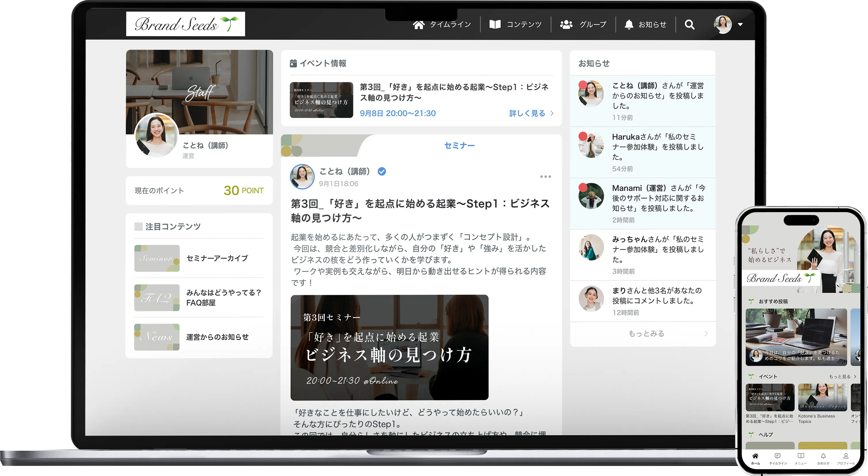Open みんなはどうやってる？FAQ部屋 content

click(x=199, y=298)
